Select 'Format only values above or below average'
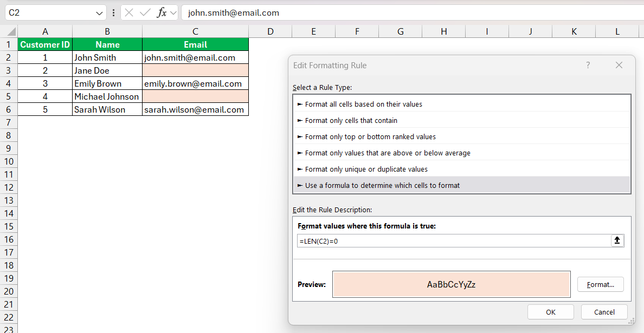The image size is (644, 333). [462, 153]
